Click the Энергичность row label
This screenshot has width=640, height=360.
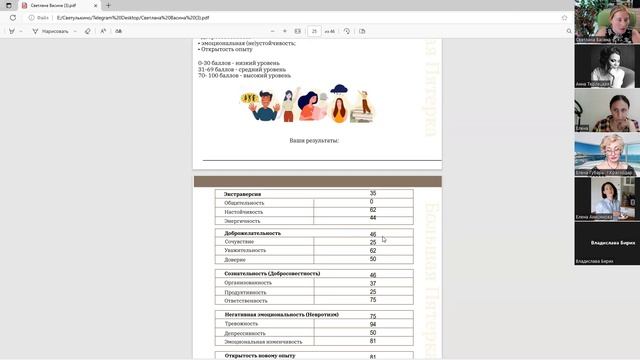[x=242, y=221]
